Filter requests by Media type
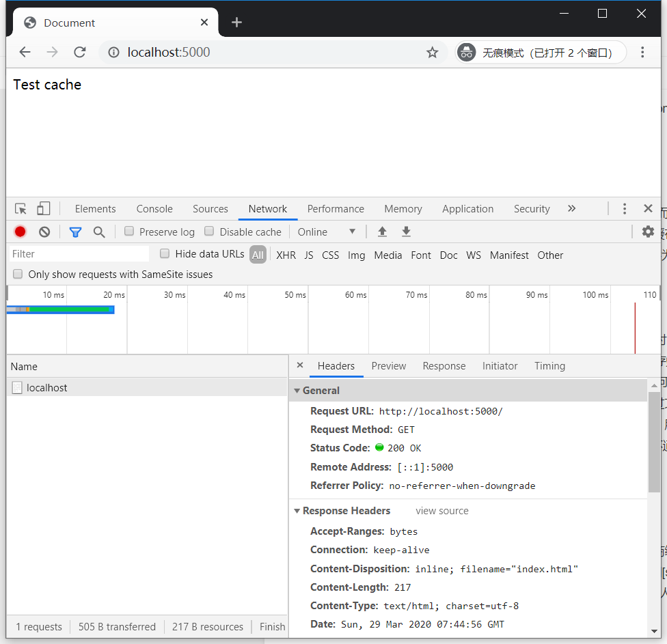This screenshot has height=644, width=667. (388, 255)
